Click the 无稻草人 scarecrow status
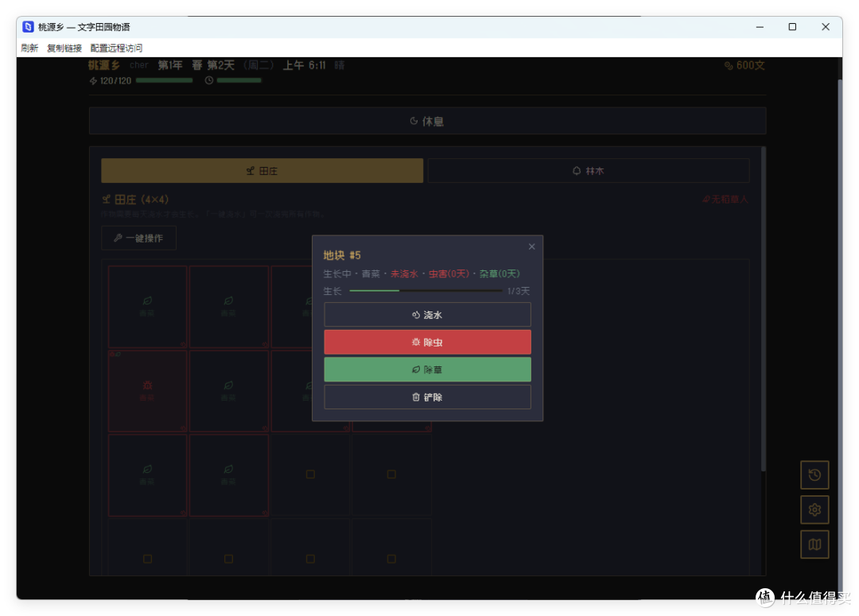The image size is (859, 616). pyautogui.click(x=725, y=200)
